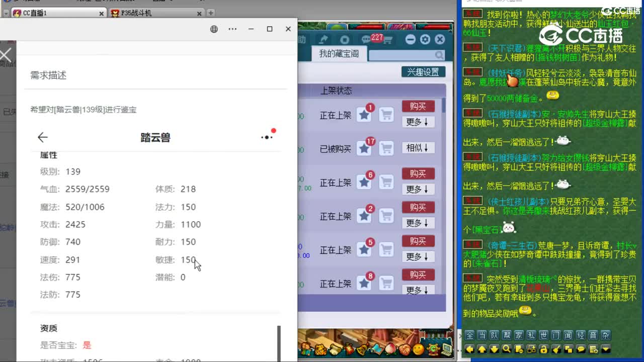
Task: Expand 更多 in the star badge 2 row
Action: (x=418, y=223)
